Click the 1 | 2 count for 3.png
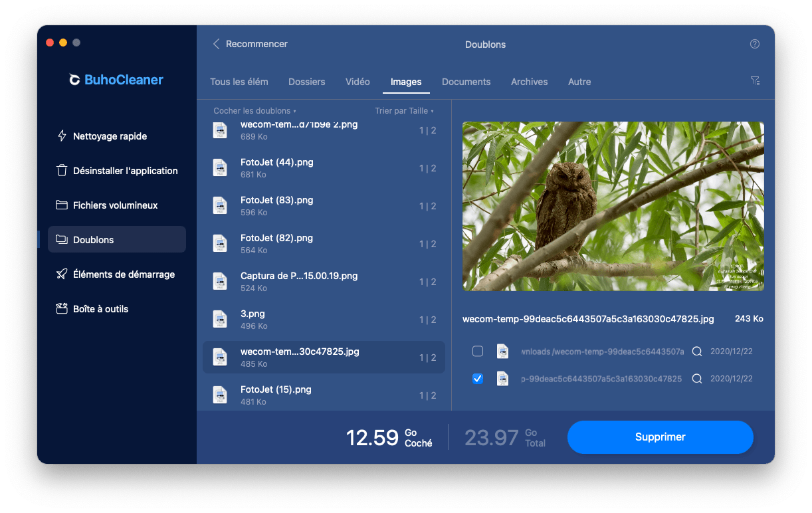 pyautogui.click(x=428, y=320)
